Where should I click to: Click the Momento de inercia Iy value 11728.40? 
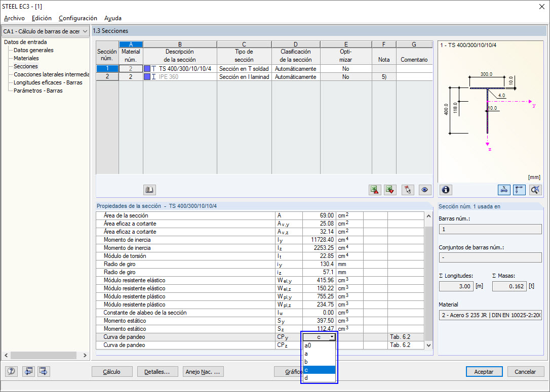(x=319, y=240)
